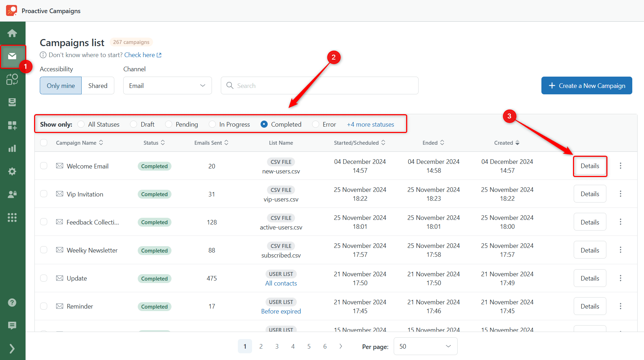Click Create a New Campaign button
644x360 pixels.
pyautogui.click(x=586, y=85)
